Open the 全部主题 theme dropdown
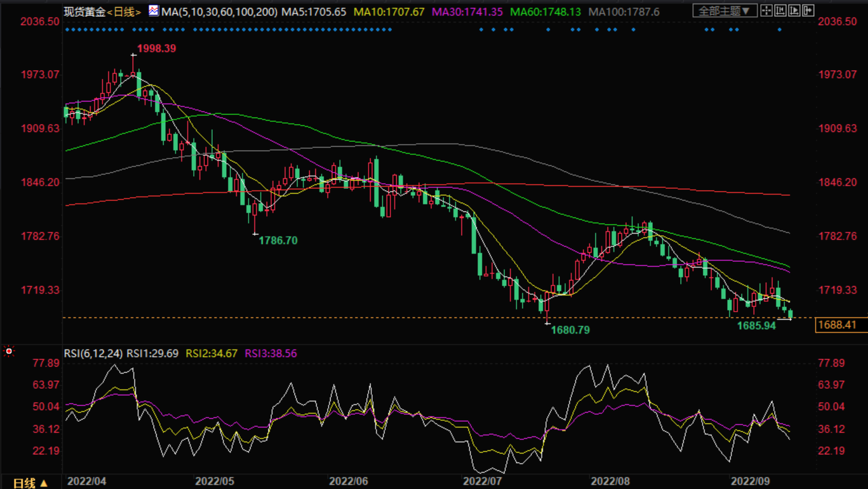This screenshot has height=489, width=868. [724, 11]
